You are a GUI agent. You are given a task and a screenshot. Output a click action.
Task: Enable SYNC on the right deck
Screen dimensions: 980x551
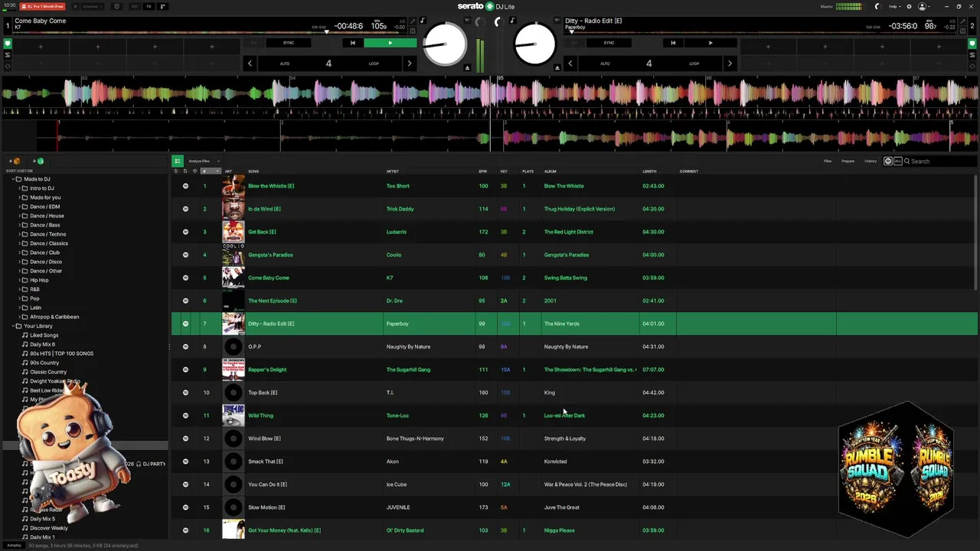point(609,43)
